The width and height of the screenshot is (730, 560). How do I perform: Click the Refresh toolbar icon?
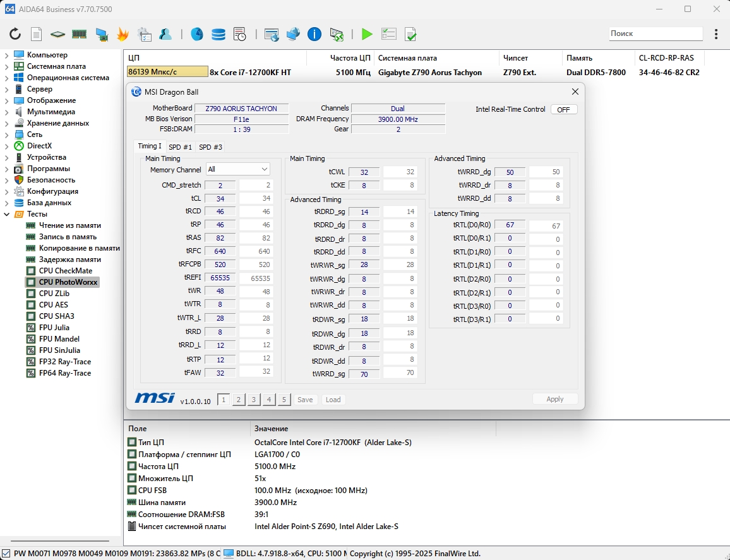15,34
